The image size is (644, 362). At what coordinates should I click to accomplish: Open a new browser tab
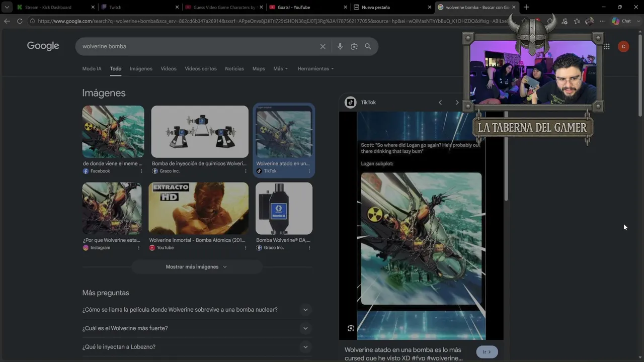pos(526,7)
